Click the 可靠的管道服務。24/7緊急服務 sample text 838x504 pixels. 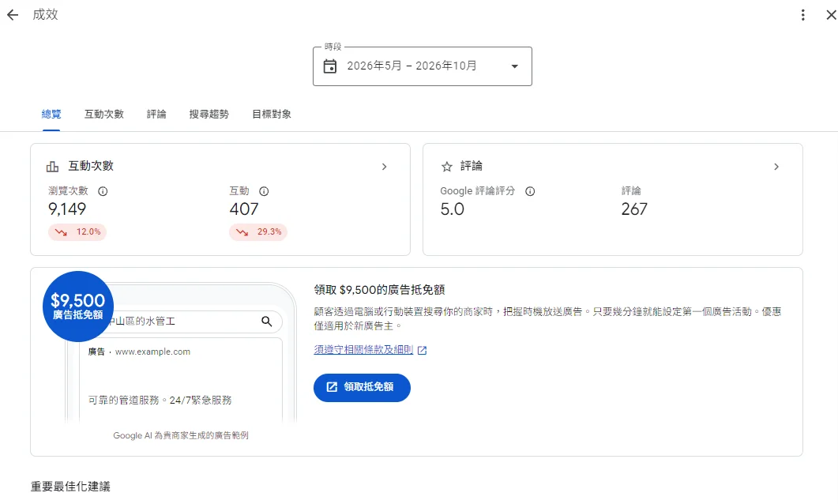[x=160, y=401]
